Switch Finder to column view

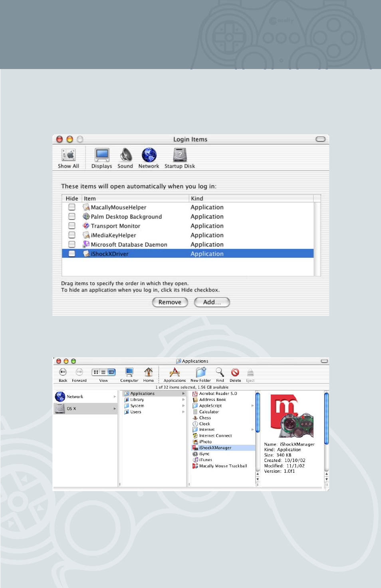coord(111,372)
